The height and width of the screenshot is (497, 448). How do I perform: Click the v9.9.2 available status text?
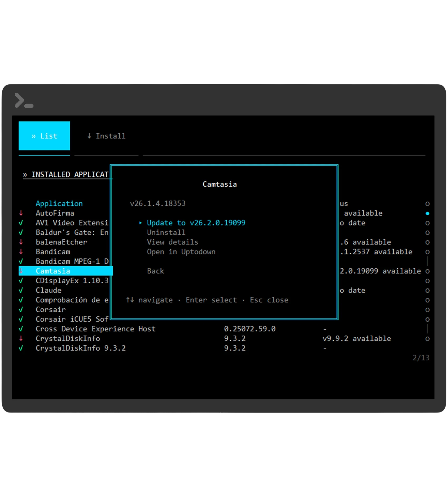pyautogui.click(x=357, y=338)
